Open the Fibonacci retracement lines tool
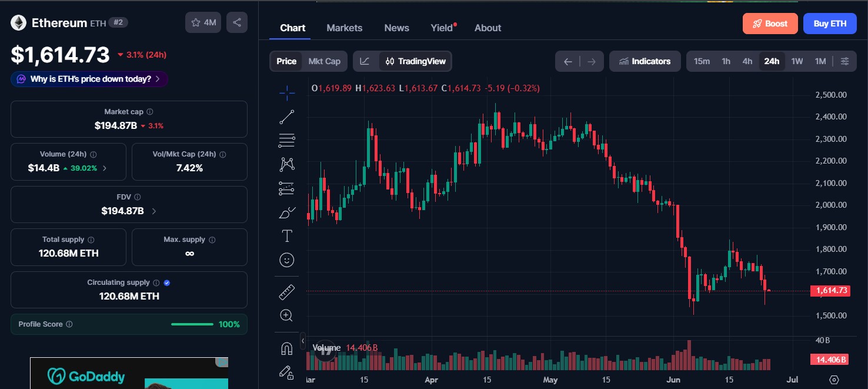The image size is (868, 389). coord(287,140)
